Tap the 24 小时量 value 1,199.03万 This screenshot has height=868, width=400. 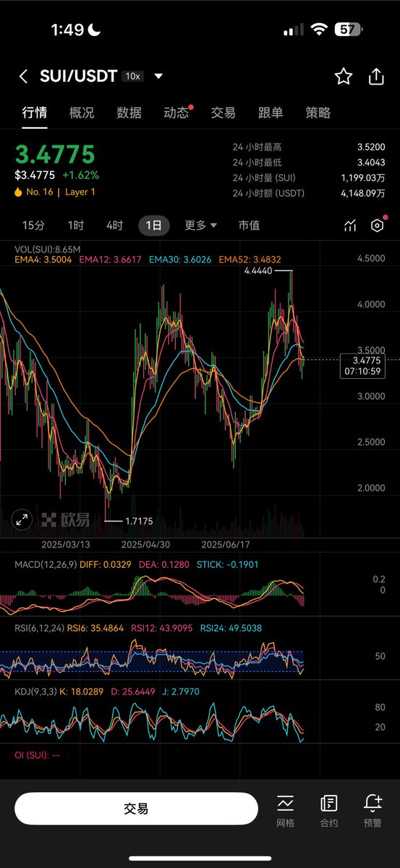click(362, 178)
